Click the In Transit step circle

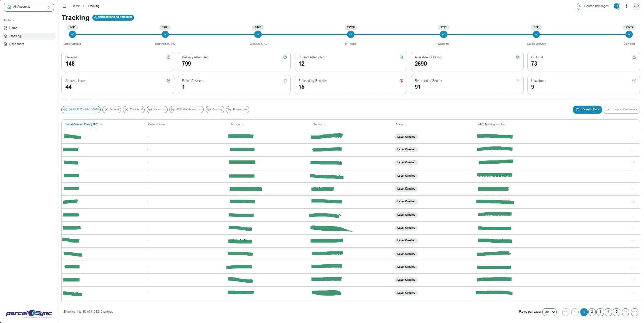coord(351,34)
